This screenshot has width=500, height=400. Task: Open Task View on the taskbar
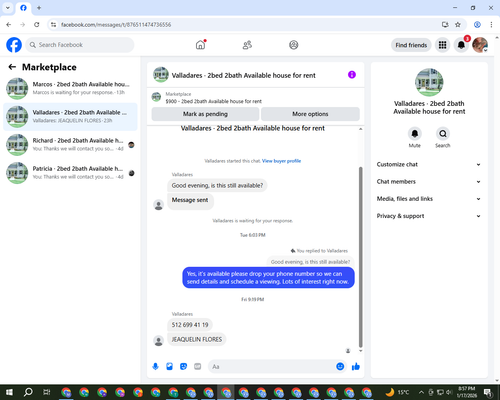[46, 392]
